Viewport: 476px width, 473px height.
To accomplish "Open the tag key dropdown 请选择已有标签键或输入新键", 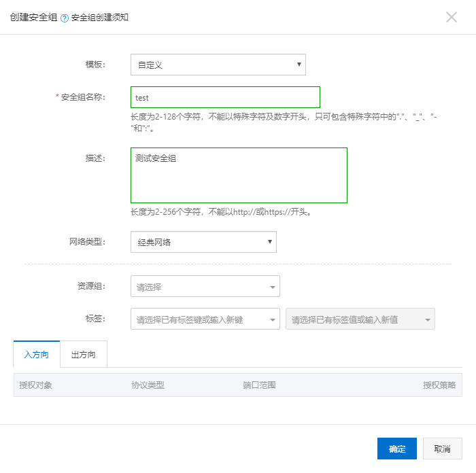I will [205, 319].
